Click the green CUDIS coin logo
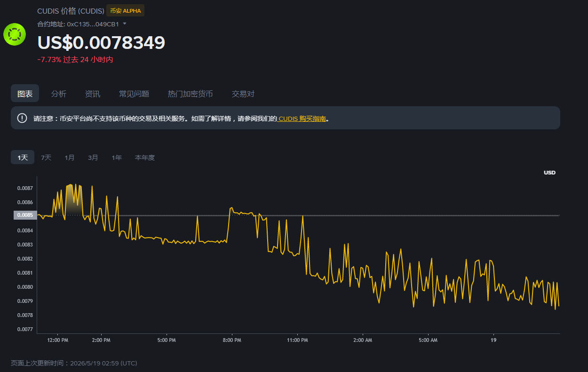Screen dimensions: 588x372 click(15, 34)
